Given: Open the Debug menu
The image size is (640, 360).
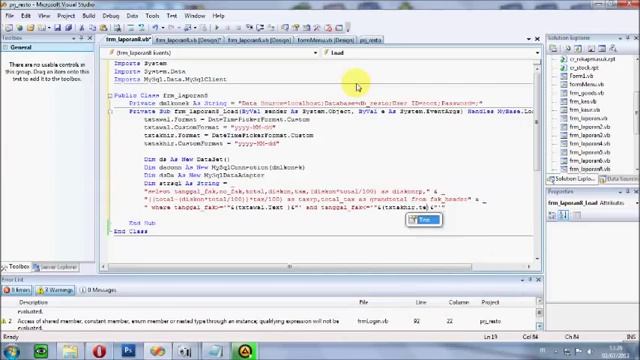Looking at the screenshot, I should pyautogui.click(x=111, y=16).
